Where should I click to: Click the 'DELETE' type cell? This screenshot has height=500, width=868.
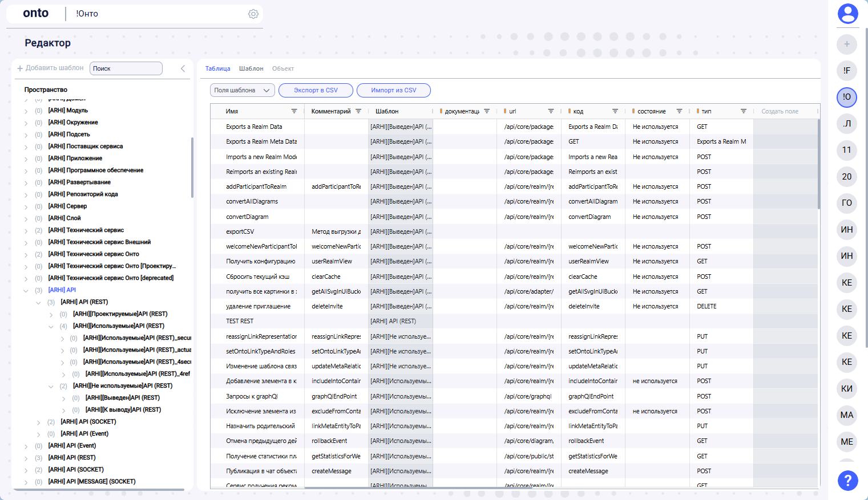(706, 306)
